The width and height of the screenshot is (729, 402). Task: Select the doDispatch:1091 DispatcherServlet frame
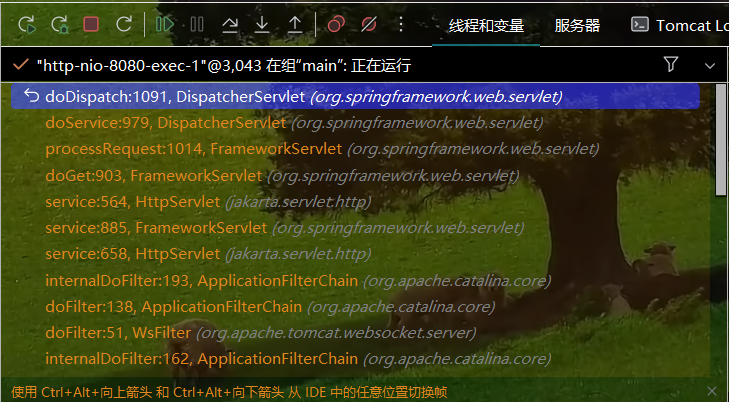pyautogui.click(x=355, y=96)
